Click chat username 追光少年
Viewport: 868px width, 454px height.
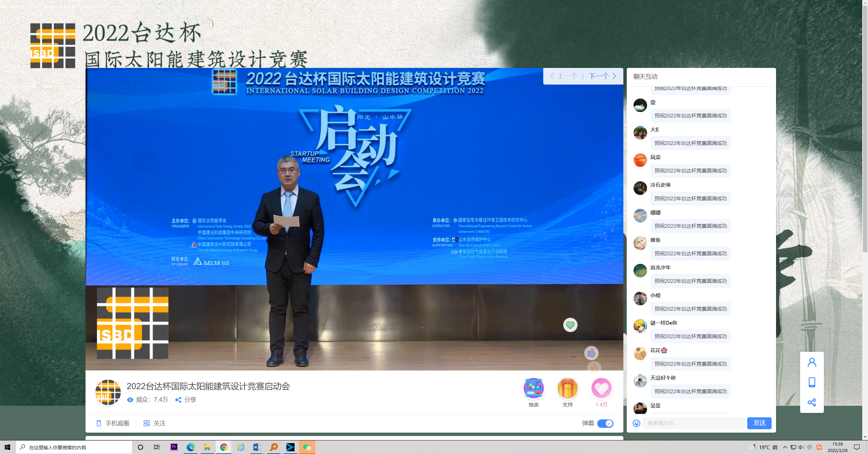coord(660,268)
